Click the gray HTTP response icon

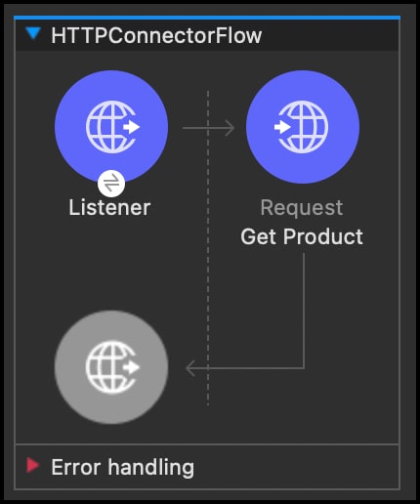point(111,367)
